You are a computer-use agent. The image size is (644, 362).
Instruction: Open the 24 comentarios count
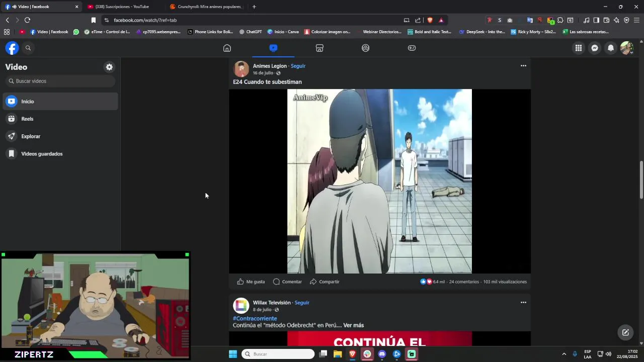pos(464,282)
